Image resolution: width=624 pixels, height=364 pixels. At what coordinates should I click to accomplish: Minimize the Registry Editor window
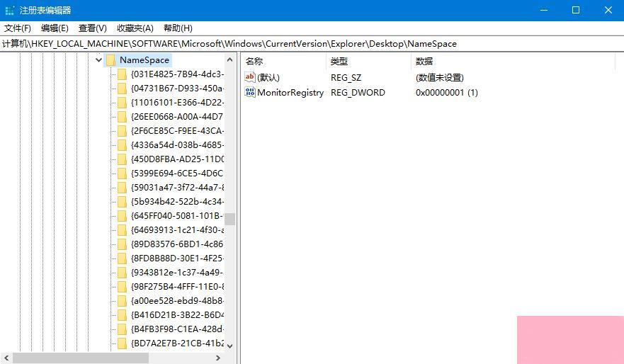click(544, 11)
